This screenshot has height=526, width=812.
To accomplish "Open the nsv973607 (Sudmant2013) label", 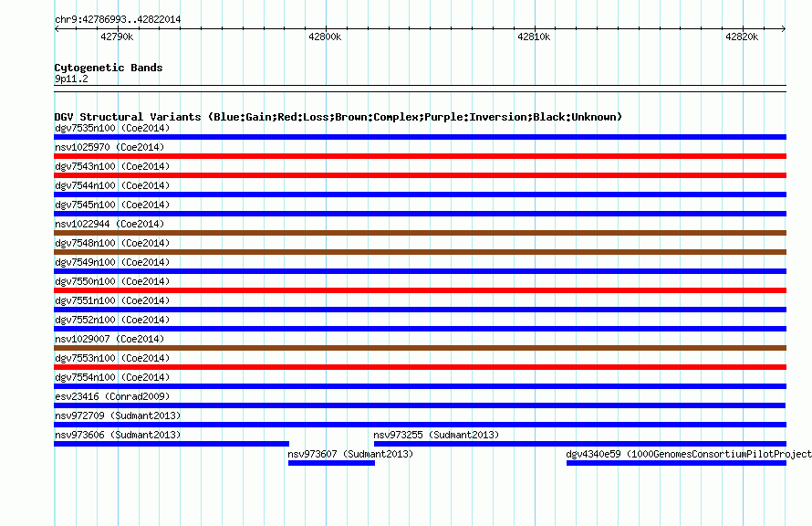I will click(350, 454).
